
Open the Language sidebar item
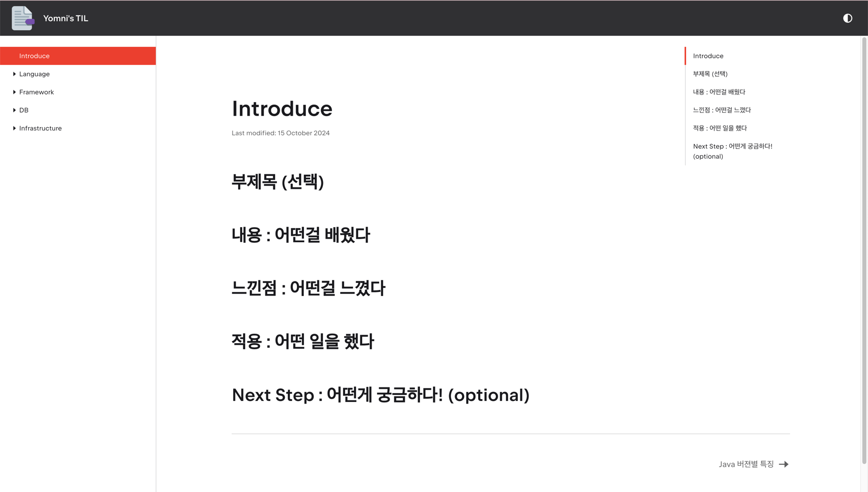pyautogui.click(x=34, y=74)
